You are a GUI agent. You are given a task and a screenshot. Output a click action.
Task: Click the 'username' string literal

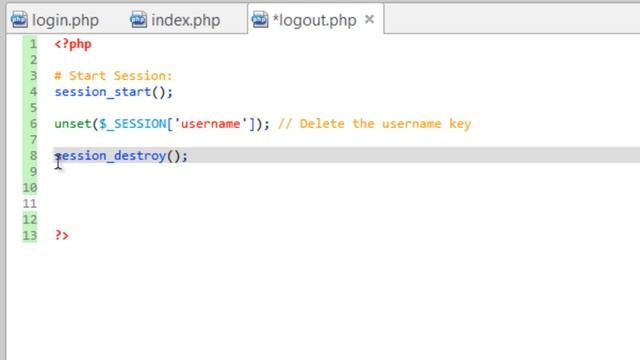tap(211, 124)
